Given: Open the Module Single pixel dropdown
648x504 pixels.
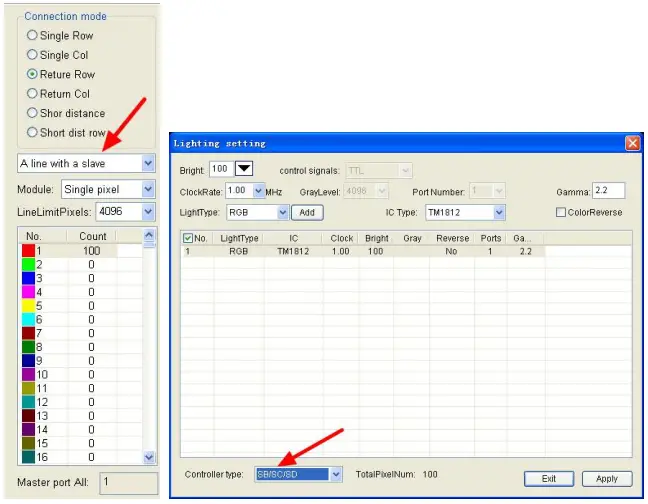Looking at the screenshot, I should [x=148, y=190].
